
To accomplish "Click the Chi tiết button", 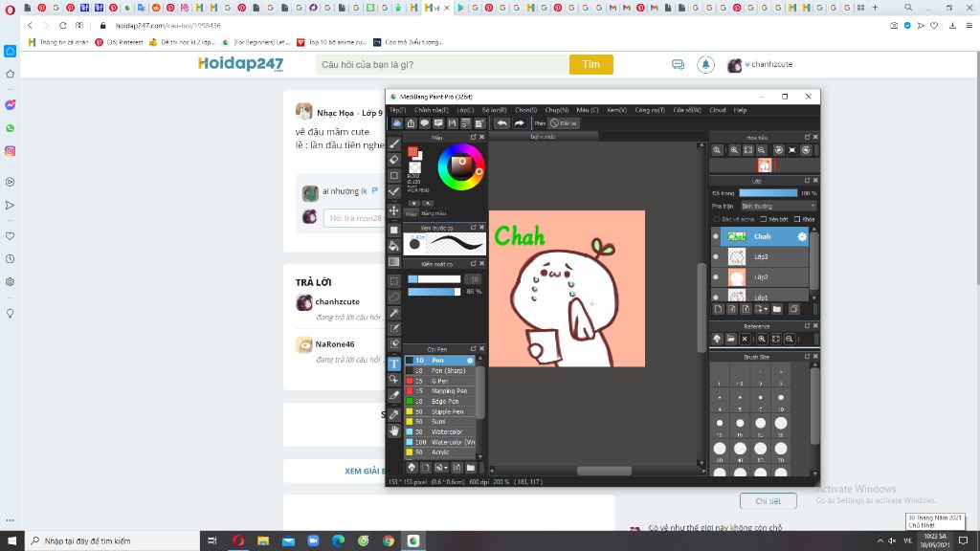I will pos(768,501).
